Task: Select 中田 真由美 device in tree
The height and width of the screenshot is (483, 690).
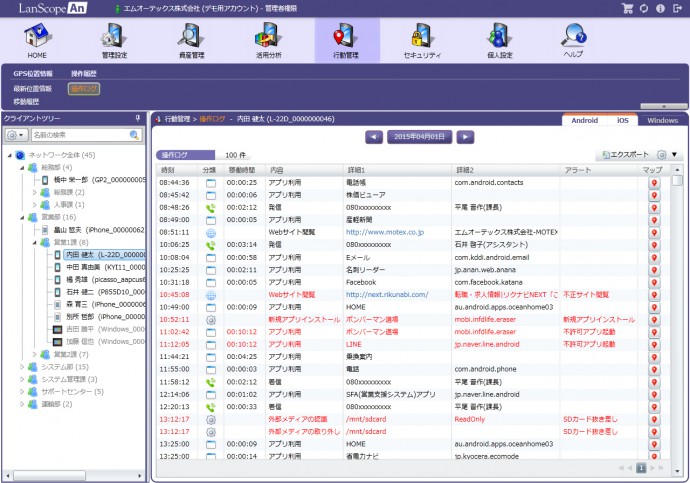Action: (106, 267)
